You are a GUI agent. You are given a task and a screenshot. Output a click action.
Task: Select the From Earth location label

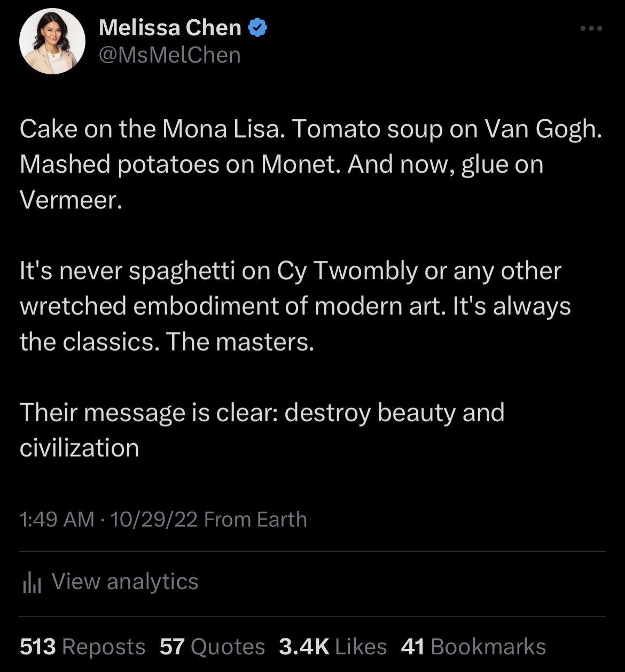(255, 520)
